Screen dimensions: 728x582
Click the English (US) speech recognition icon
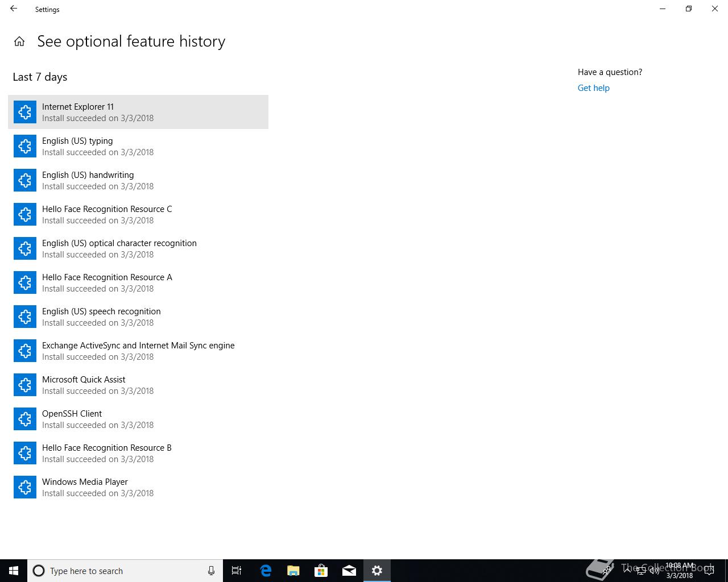pyautogui.click(x=25, y=317)
